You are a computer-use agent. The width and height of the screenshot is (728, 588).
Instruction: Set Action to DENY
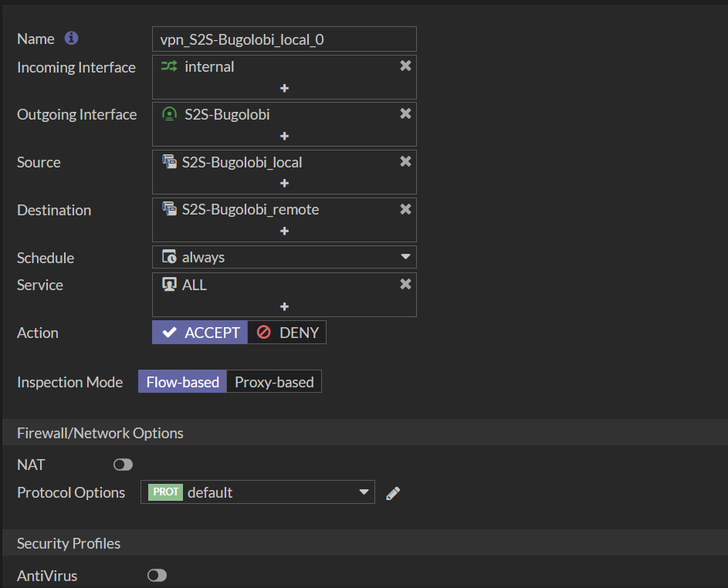coord(287,333)
